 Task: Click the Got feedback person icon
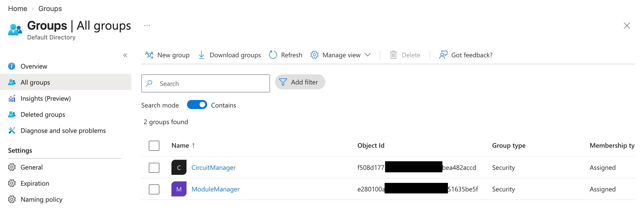443,55
